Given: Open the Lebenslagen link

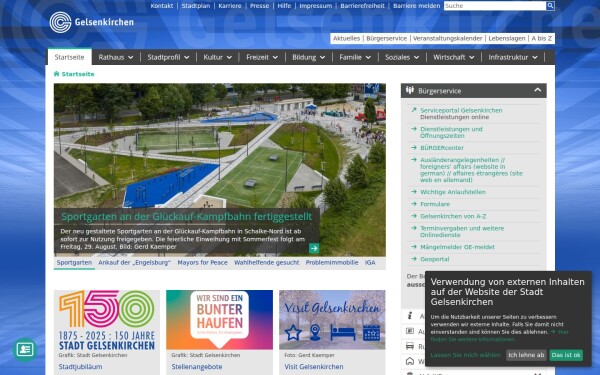Looking at the screenshot, I should click(507, 38).
